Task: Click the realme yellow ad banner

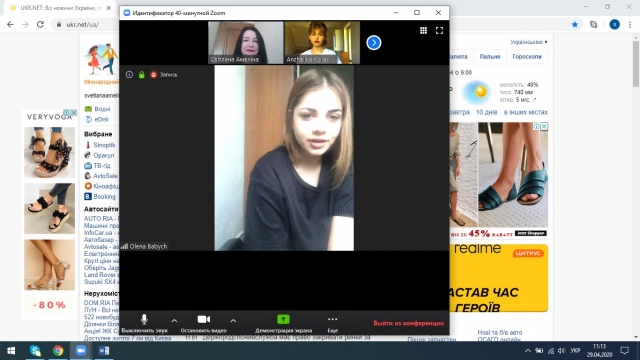Action: [498, 278]
